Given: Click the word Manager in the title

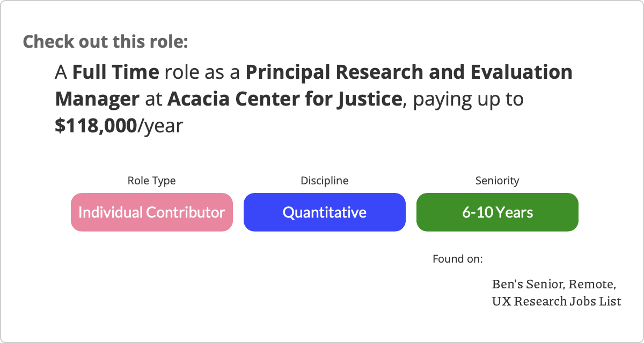Looking at the screenshot, I should (x=98, y=99).
